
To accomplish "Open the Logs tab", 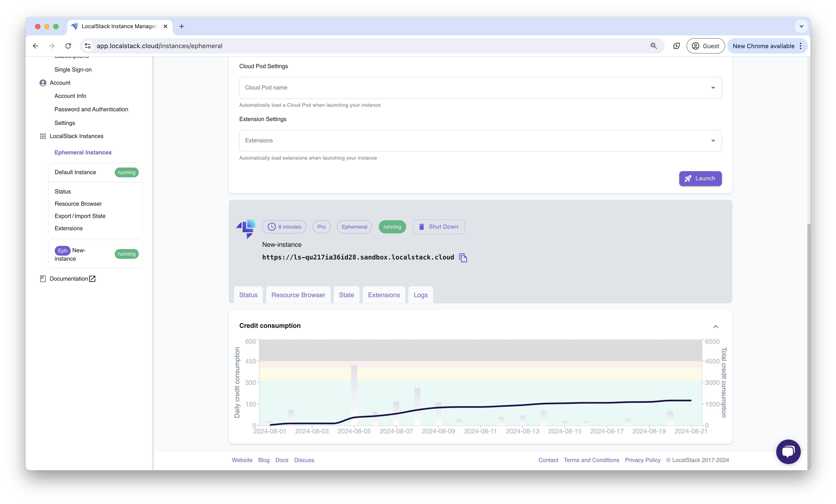I will (x=420, y=295).
